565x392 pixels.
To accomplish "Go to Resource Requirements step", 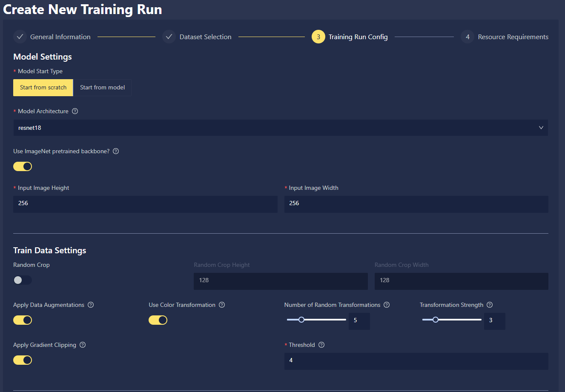I will point(513,37).
